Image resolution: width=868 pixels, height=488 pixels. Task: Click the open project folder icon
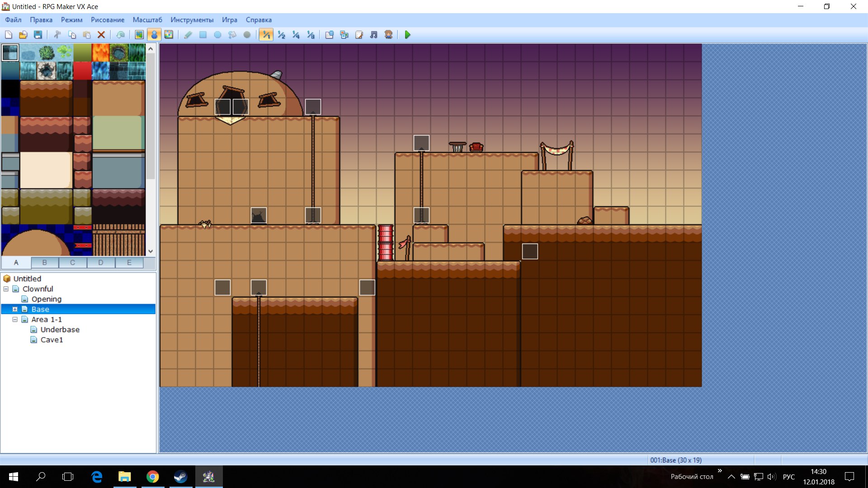pos(23,35)
